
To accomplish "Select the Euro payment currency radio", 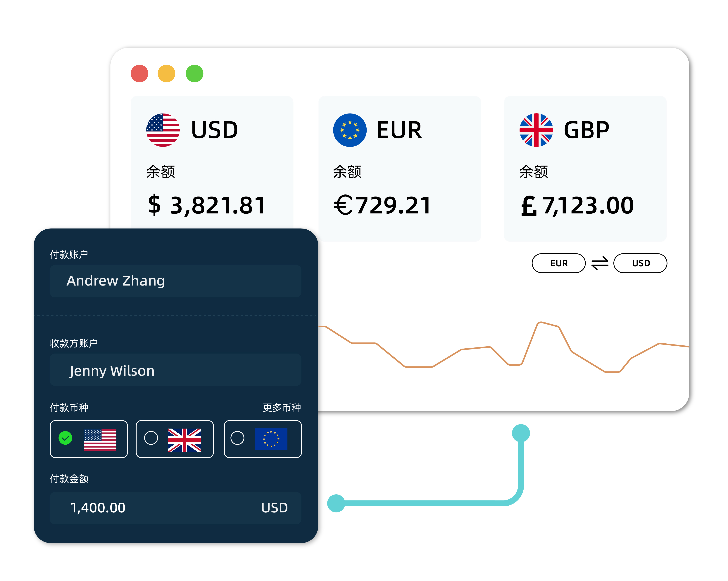I will pyautogui.click(x=237, y=438).
